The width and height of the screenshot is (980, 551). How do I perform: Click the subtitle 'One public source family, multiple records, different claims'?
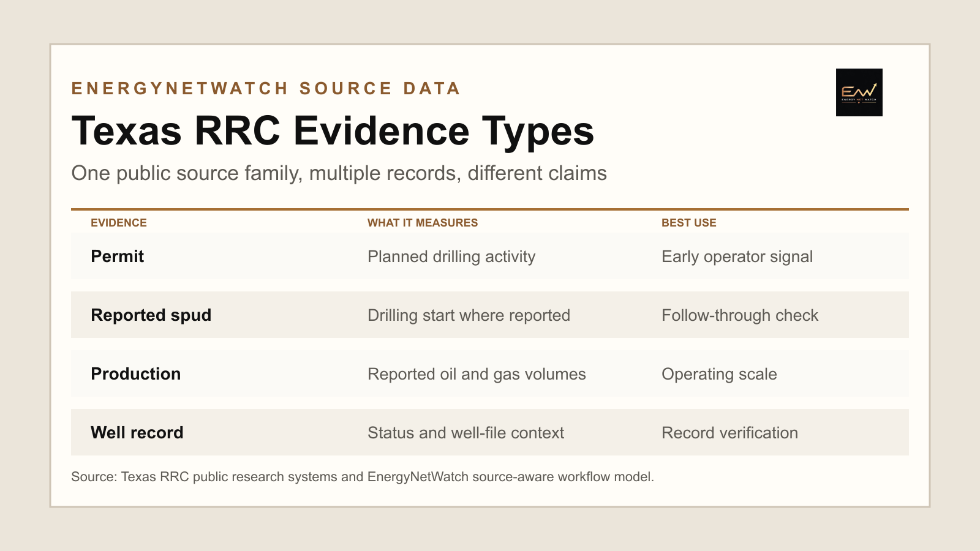[339, 173]
